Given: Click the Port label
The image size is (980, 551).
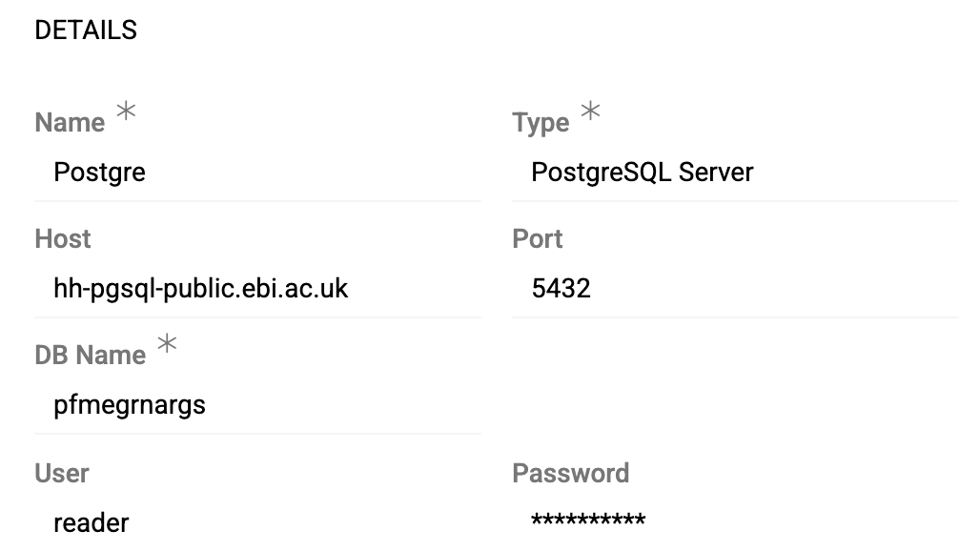Looking at the screenshot, I should (x=538, y=239).
